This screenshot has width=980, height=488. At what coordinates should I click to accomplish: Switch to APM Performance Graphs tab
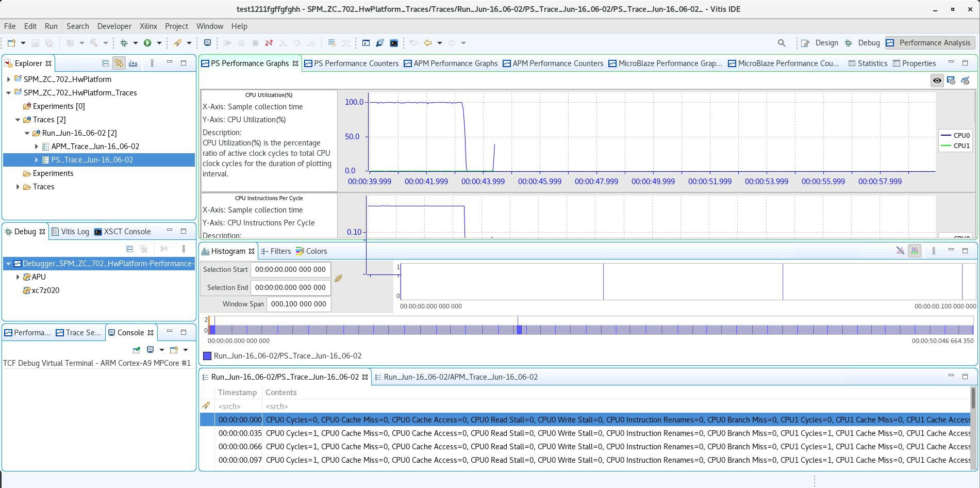click(451, 63)
